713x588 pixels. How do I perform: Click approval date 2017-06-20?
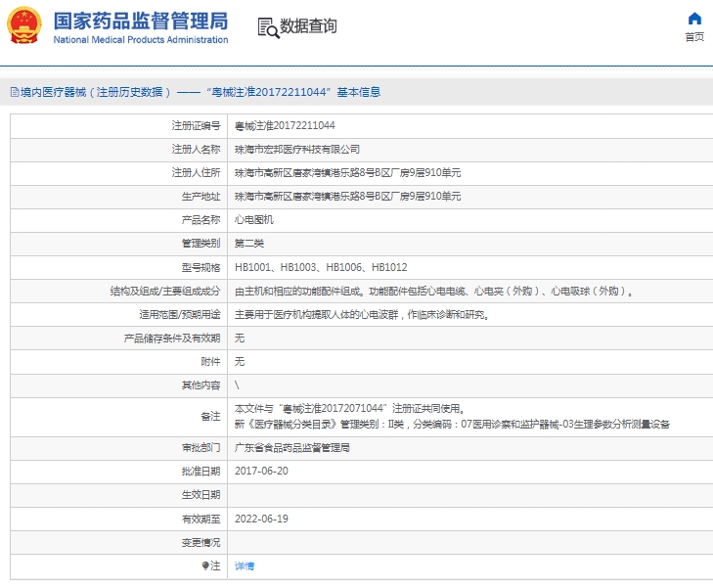click(x=261, y=472)
